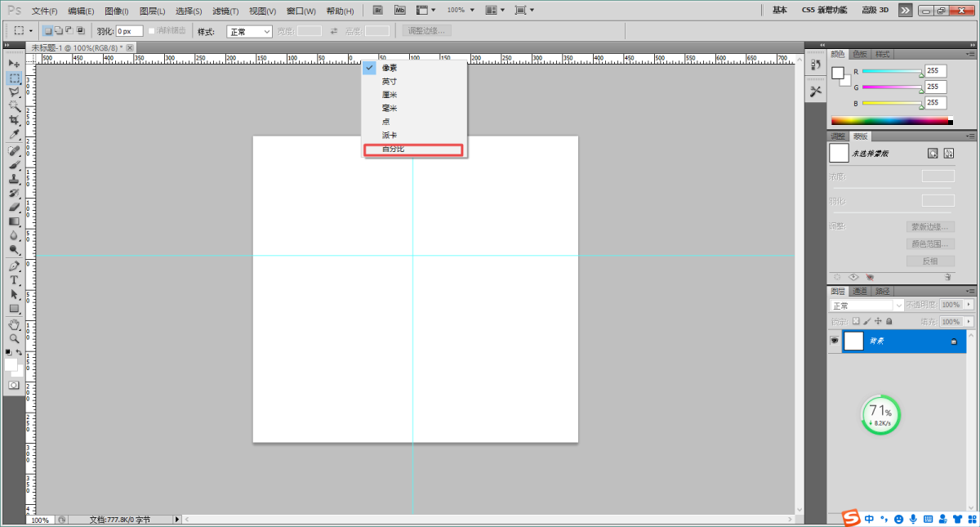Switch to the 基本 workspace
Screen dimensions: 980x527
pos(780,10)
